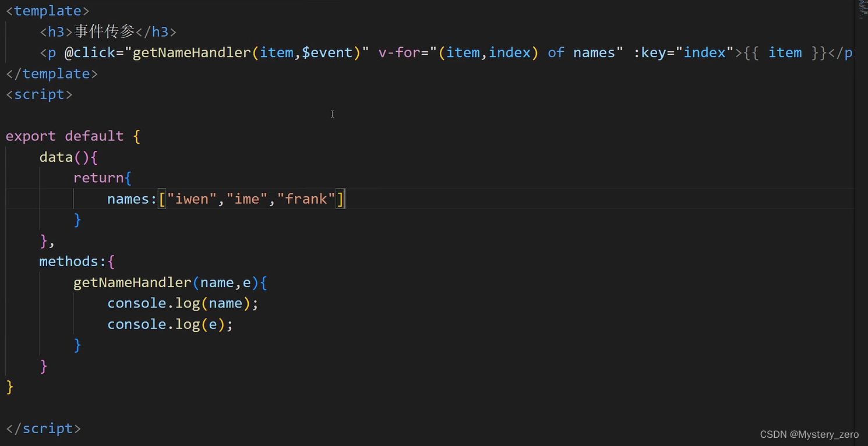The width and height of the screenshot is (868, 446).
Task: Click the closing </template> tag
Action: [52, 74]
